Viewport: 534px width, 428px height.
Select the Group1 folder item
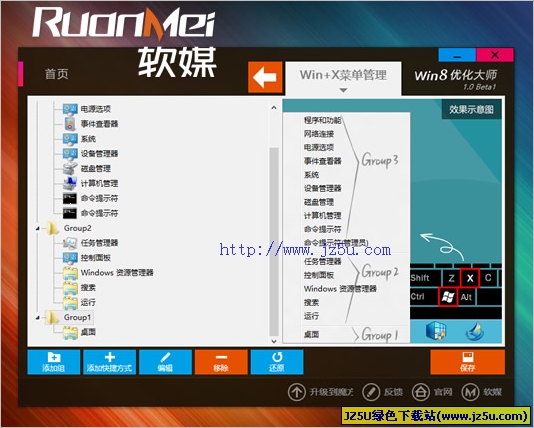77,317
